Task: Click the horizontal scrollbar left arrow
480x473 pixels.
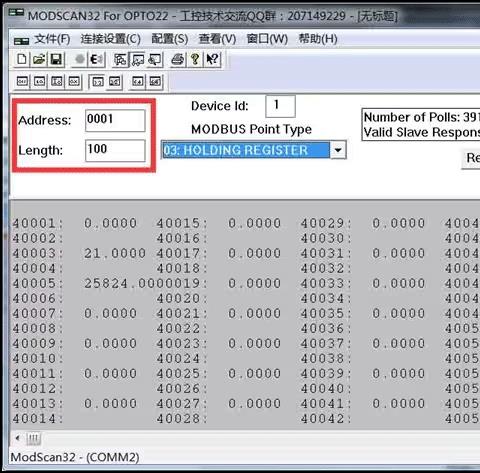Action: click(x=17, y=438)
